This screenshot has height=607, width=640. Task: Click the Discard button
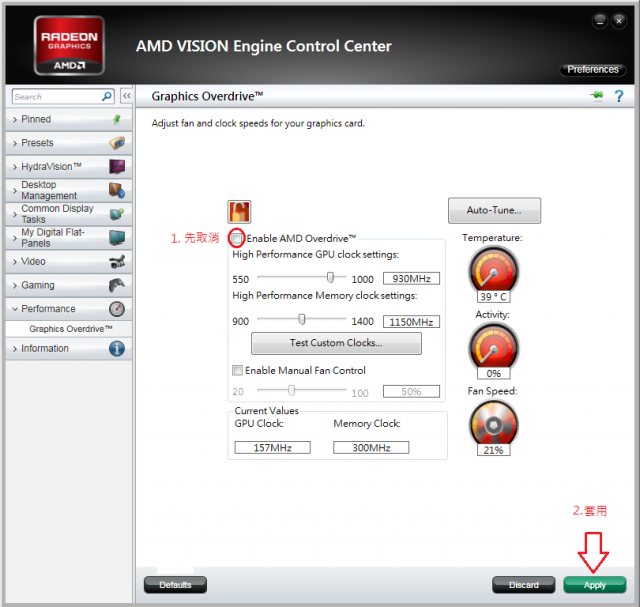(524, 585)
